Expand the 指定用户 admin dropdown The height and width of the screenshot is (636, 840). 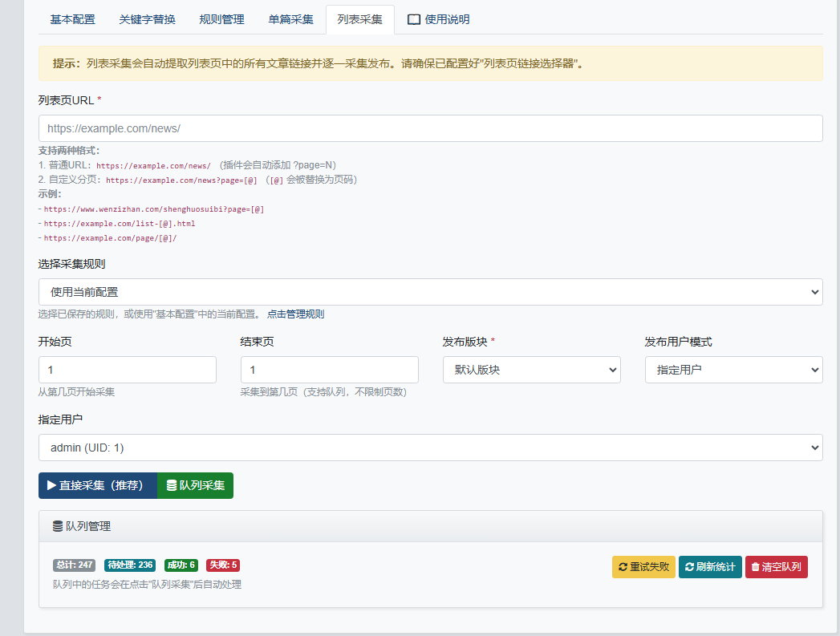430,448
